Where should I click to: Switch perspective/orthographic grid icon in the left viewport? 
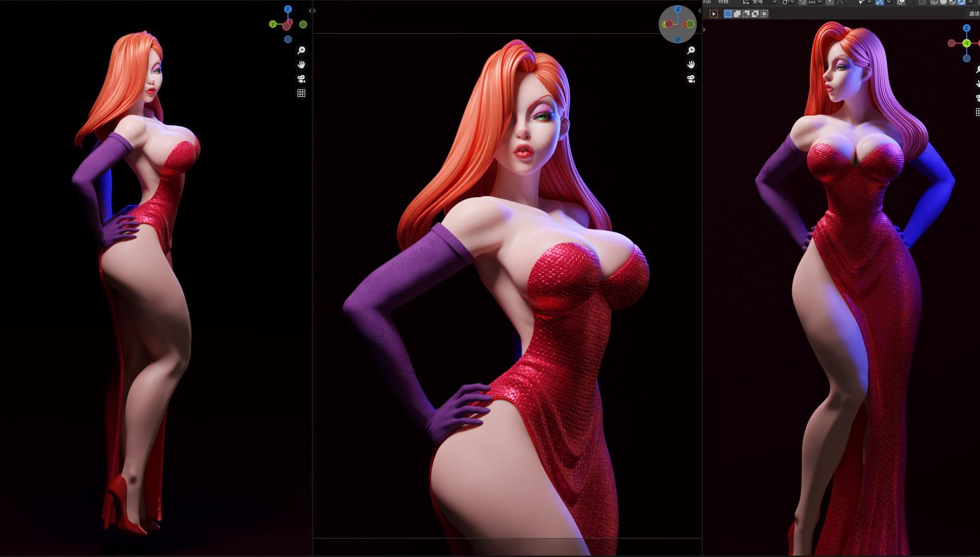(301, 93)
